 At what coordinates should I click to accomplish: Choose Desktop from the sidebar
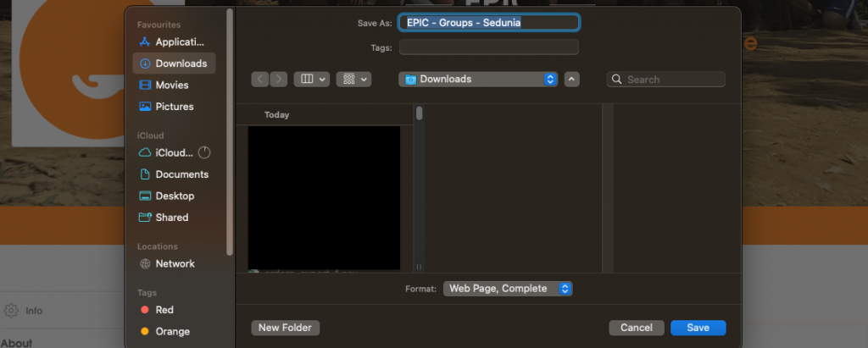coord(175,196)
